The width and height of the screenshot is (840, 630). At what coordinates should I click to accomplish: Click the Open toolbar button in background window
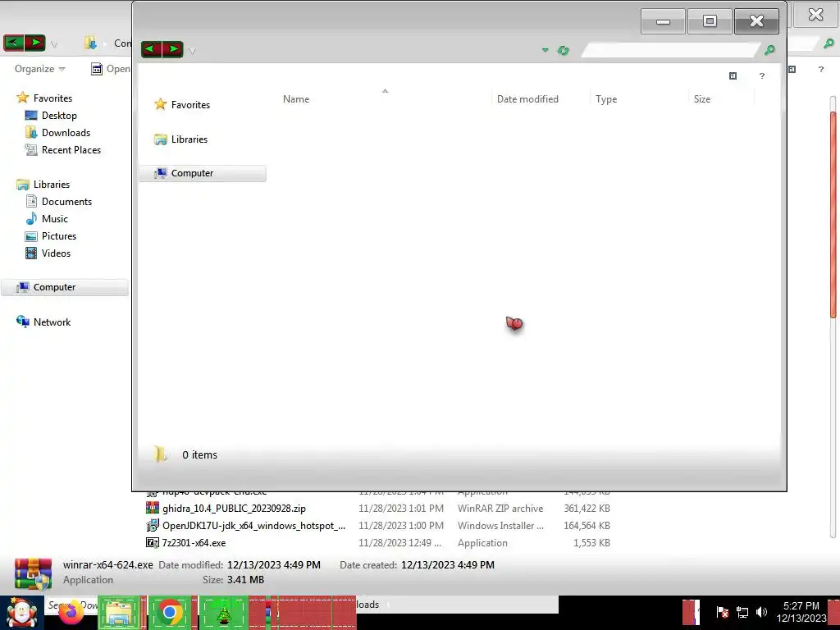[x=111, y=69]
